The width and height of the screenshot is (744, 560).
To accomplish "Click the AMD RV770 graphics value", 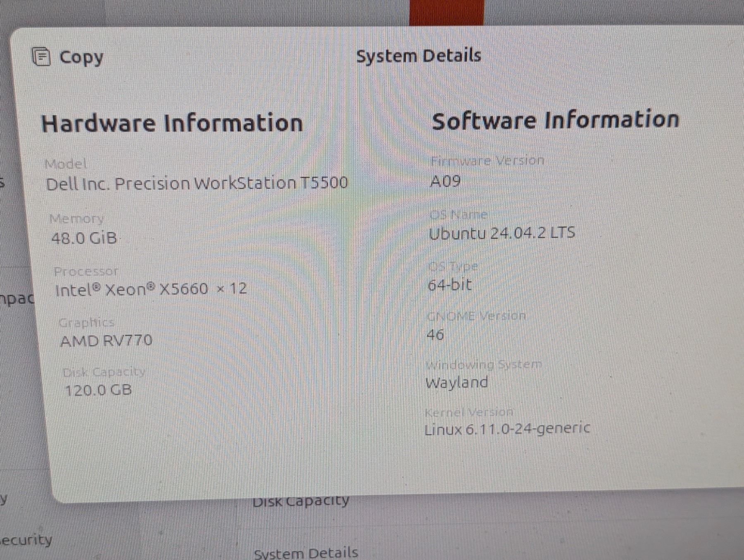I will pos(106,341).
